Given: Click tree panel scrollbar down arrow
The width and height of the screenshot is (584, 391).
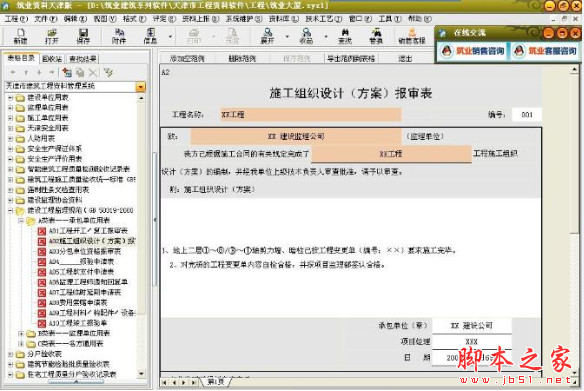Looking at the screenshot, I should pyautogui.click(x=141, y=373).
